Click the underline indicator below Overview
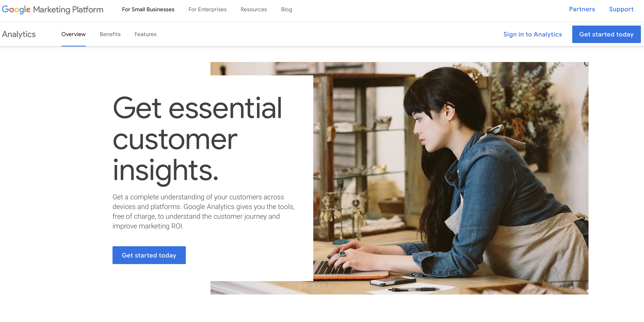Viewport: 644px width, 322px height. point(73,46)
